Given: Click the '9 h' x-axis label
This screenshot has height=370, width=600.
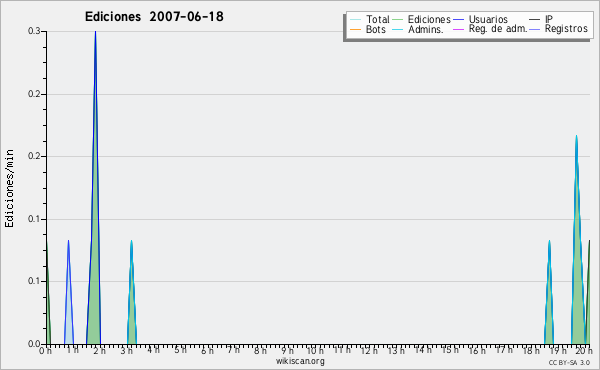Looking at the screenshot, I should coord(287,350).
